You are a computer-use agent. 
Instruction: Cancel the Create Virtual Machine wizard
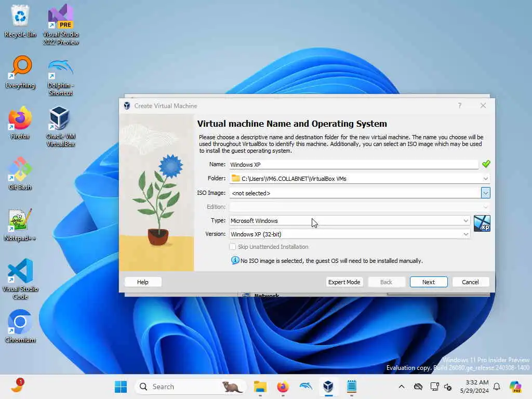[x=470, y=282]
